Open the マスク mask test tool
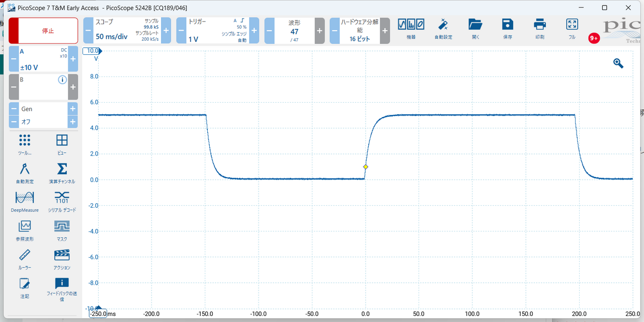Image resolution: width=644 pixels, height=322 pixels. 62,230
